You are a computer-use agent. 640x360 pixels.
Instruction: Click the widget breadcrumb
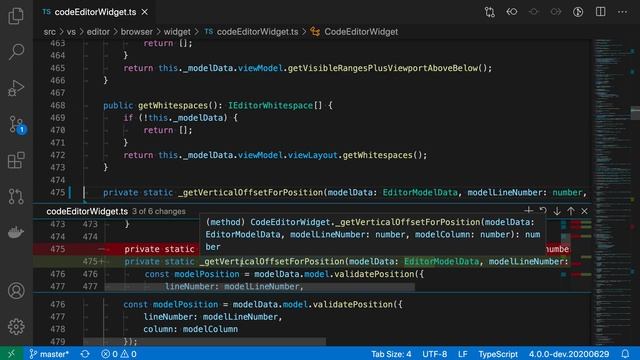[x=177, y=32]
